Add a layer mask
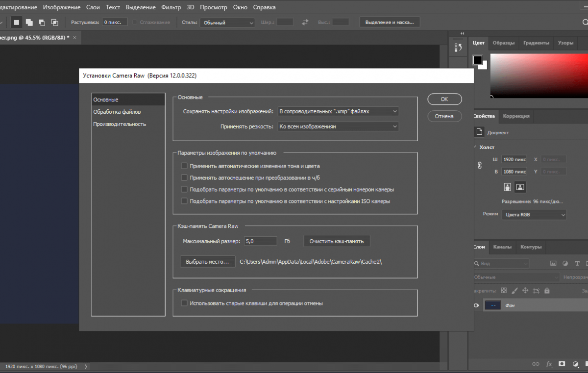The width and height of the screenshot is (588, 373). pyautogui.click(x=562, y=364)
